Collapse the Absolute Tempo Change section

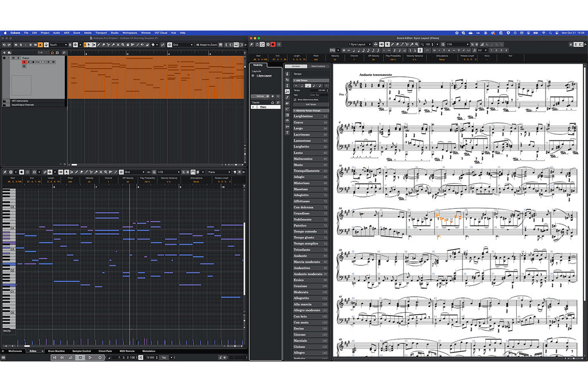(311, 111)
